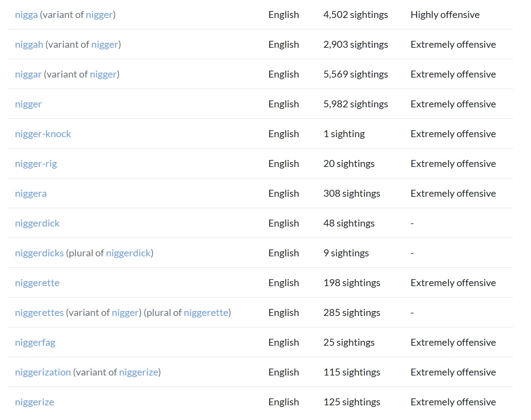The image size is (531, 420).
Task: Click "Extremely offensive" in the 20 sightings row
Action: click(453, 164)
